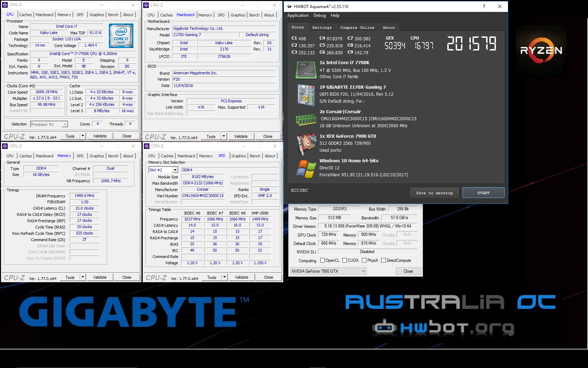Expand Tools arrow in Mainboard window
588x368 pixels.
tap(224, 136)
